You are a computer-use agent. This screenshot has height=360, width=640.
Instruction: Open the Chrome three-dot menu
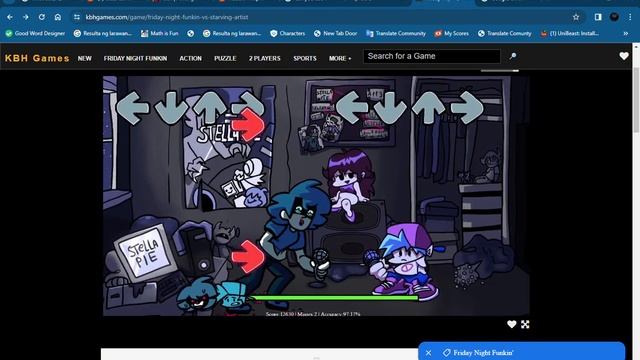[x=630, y=17]
